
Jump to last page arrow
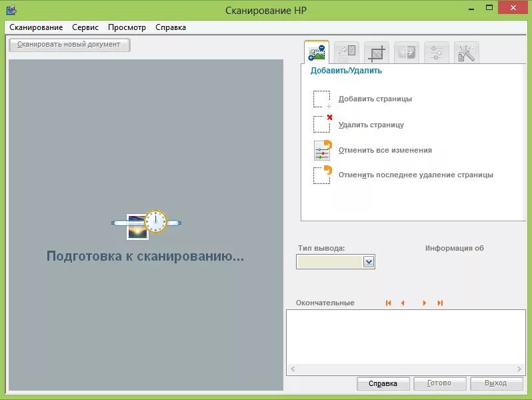click(440, 303)
